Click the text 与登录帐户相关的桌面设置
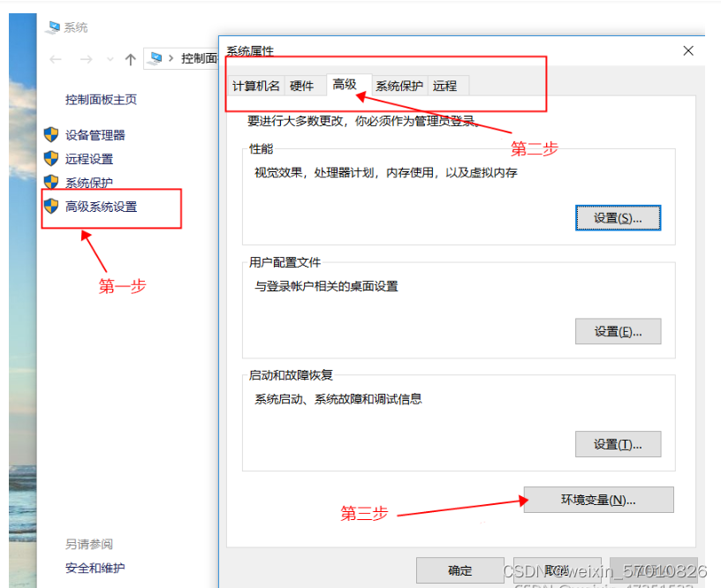Viewport: 721px width, 588px height. [x=326, y=286]
